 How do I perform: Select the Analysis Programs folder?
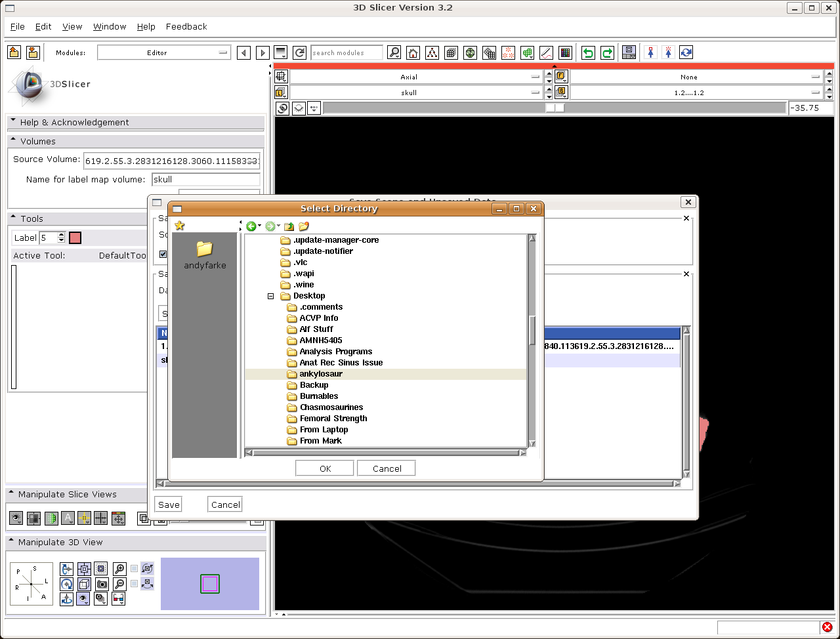coord(336,352)
